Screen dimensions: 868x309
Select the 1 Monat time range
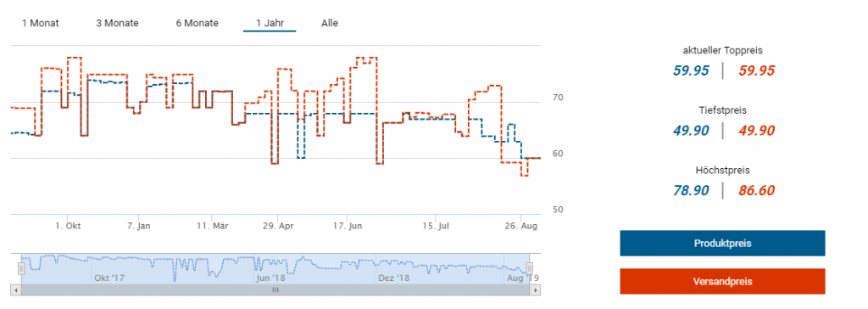[x=40, y=23]
